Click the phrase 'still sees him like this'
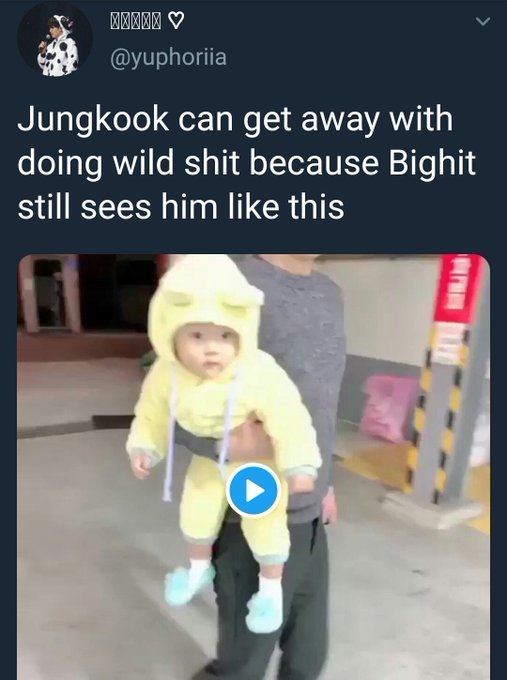507x680 pixels. (x=181, y=207)
